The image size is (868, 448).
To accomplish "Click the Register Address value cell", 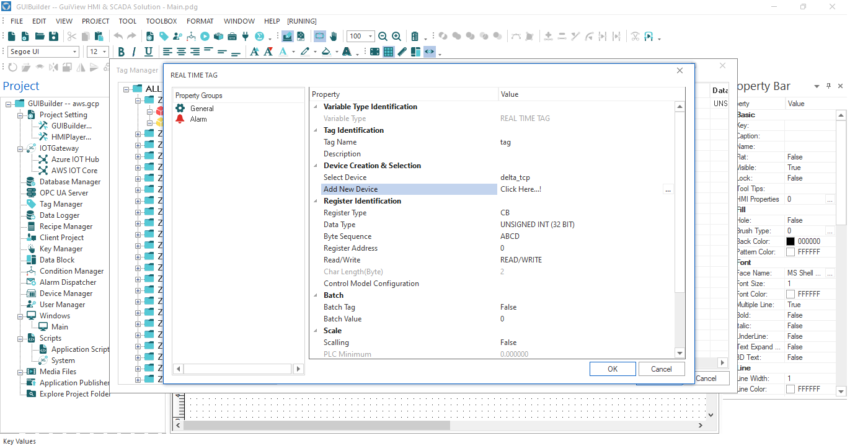I will (587, 248).
